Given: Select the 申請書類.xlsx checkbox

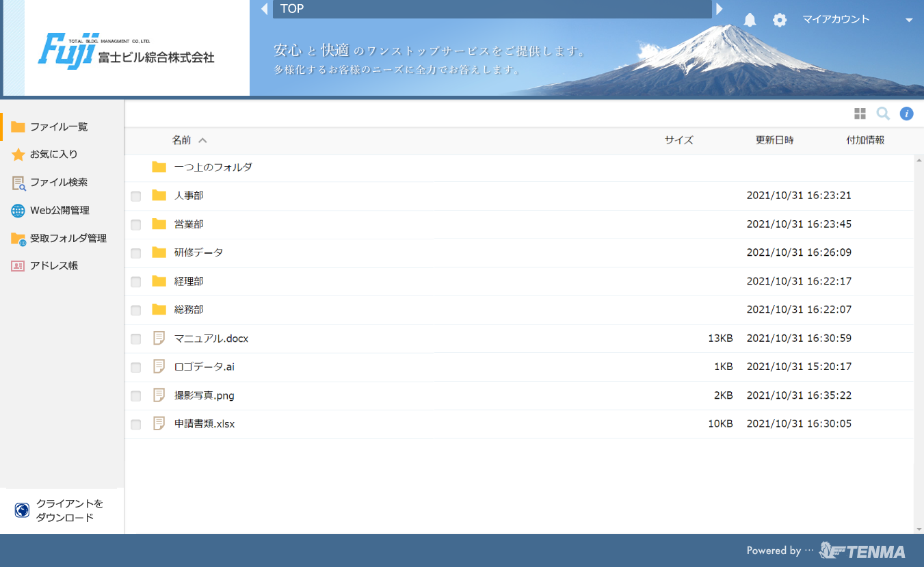Looking at the screenshot, I should pos(136,425).
